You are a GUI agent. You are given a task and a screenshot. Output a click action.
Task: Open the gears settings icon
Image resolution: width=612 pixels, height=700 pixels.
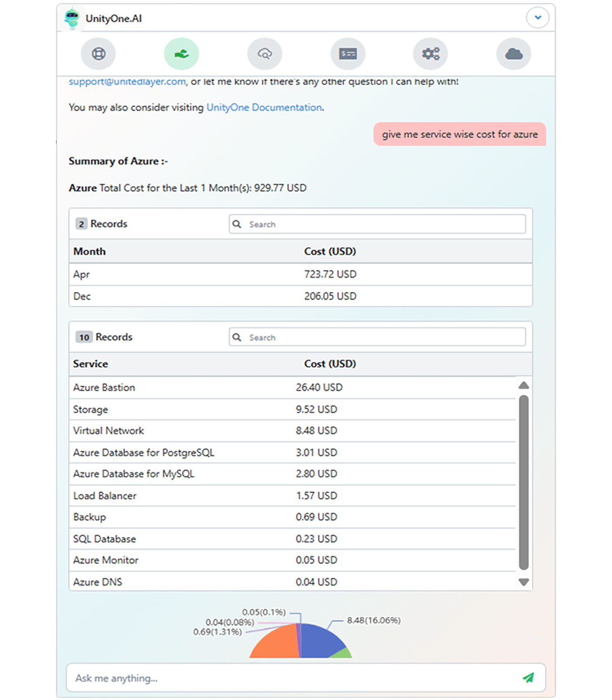pyautogui.click(x=431, y=54)
